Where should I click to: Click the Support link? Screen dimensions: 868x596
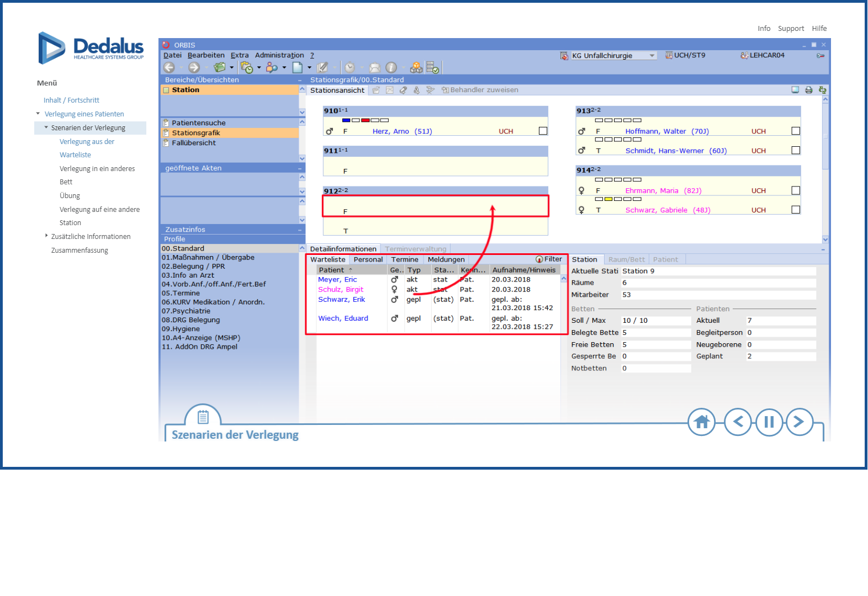[791, 29]
